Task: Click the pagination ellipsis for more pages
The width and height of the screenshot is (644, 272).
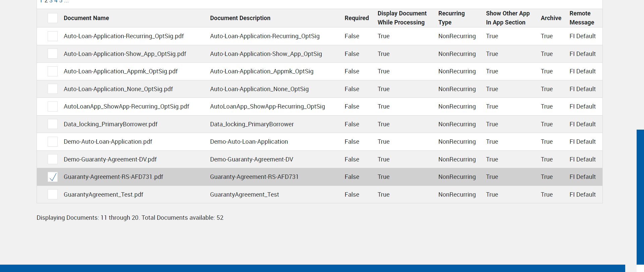Action: click(x=66, y=1)
